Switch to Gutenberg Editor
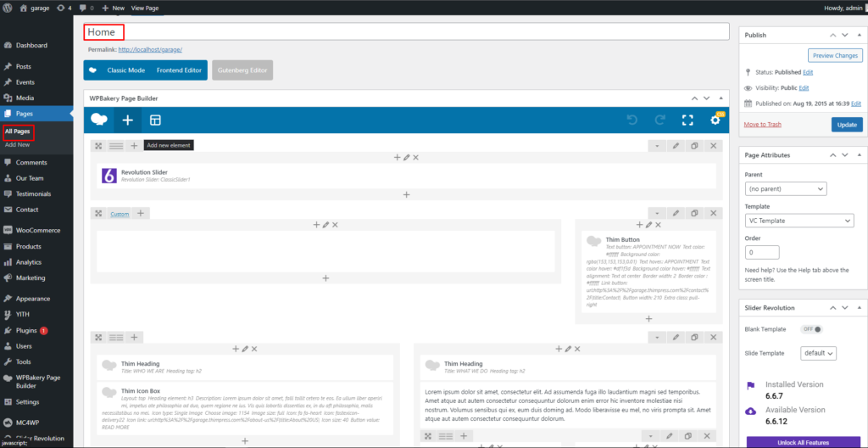This screenshot has height=448, width=868. pyautogui.click(x=242, y=70)
